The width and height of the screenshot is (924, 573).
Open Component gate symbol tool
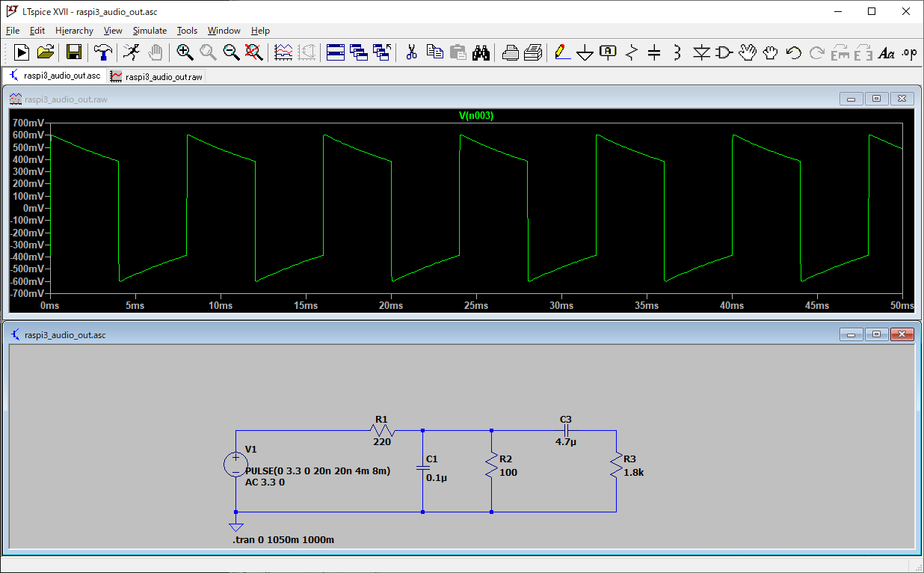[x=724, y=52]
